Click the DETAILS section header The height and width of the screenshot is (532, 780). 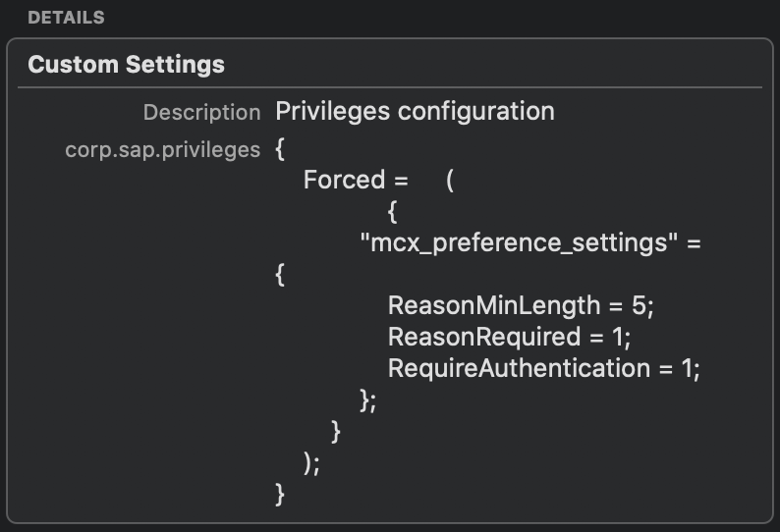[x=66, y=18]
